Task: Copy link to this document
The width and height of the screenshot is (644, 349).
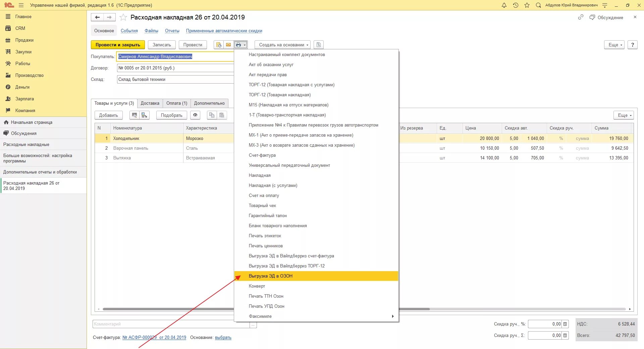Action: [x=581, y=17]
